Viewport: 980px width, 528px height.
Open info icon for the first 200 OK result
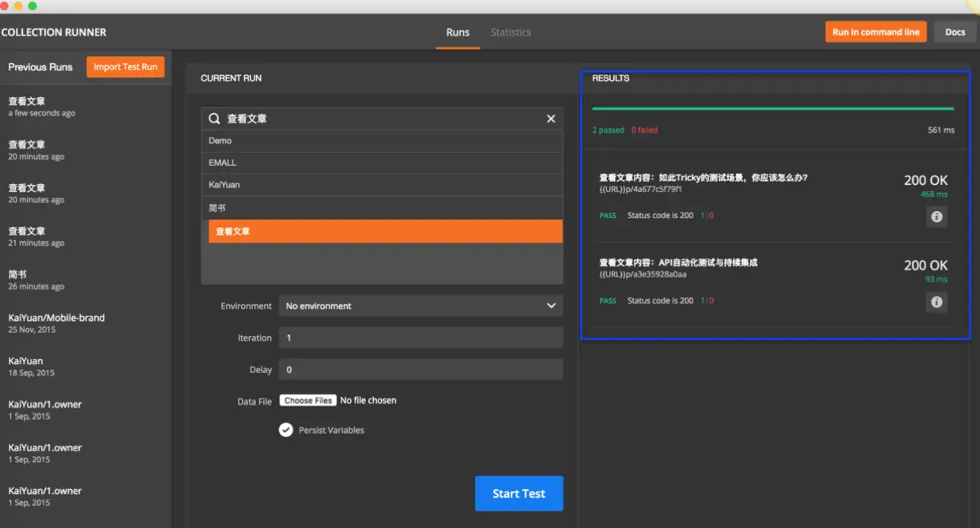pos(937,217)
